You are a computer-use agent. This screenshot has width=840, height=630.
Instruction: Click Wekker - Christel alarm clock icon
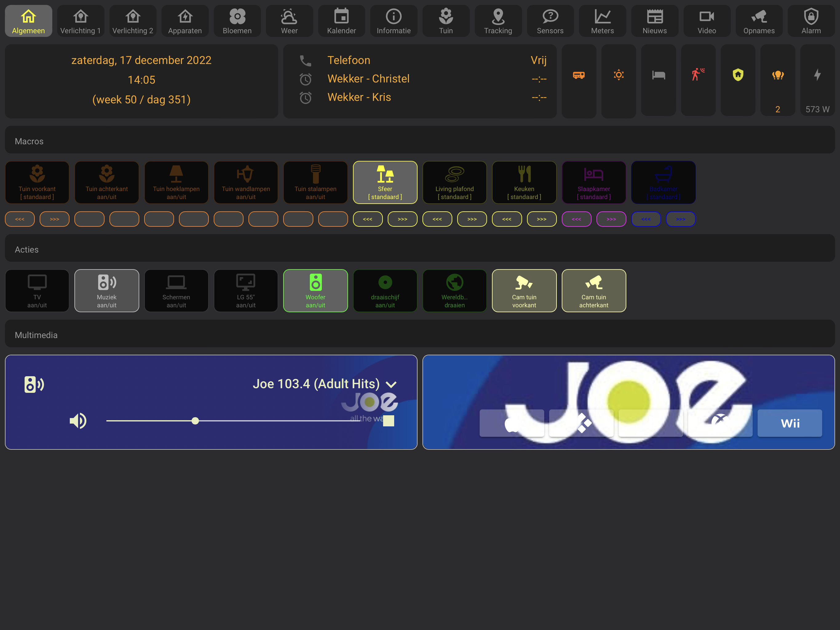(x=305, y=79)
